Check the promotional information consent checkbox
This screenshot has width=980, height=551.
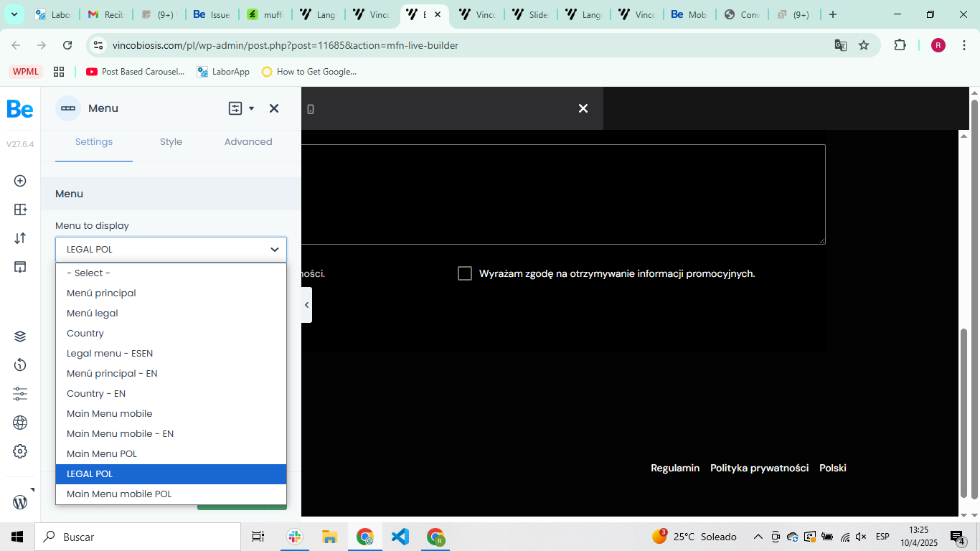click(x=465, y=273)
